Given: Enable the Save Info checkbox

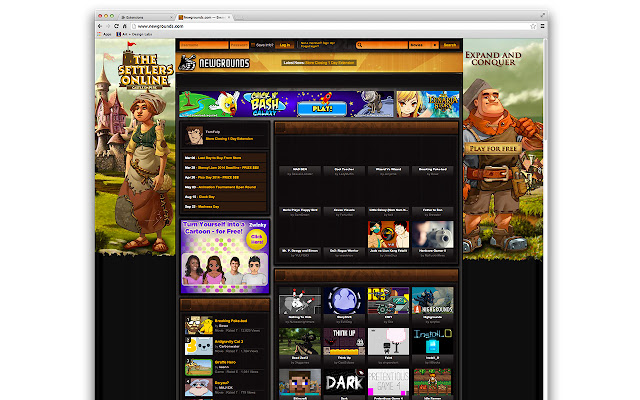Looking at the screenshot, I should point(255,44).
